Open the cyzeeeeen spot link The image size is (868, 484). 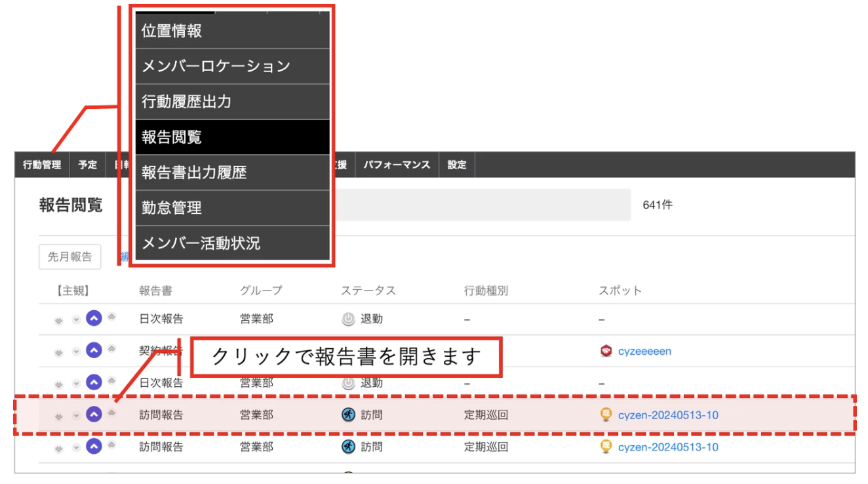point(644,351)
